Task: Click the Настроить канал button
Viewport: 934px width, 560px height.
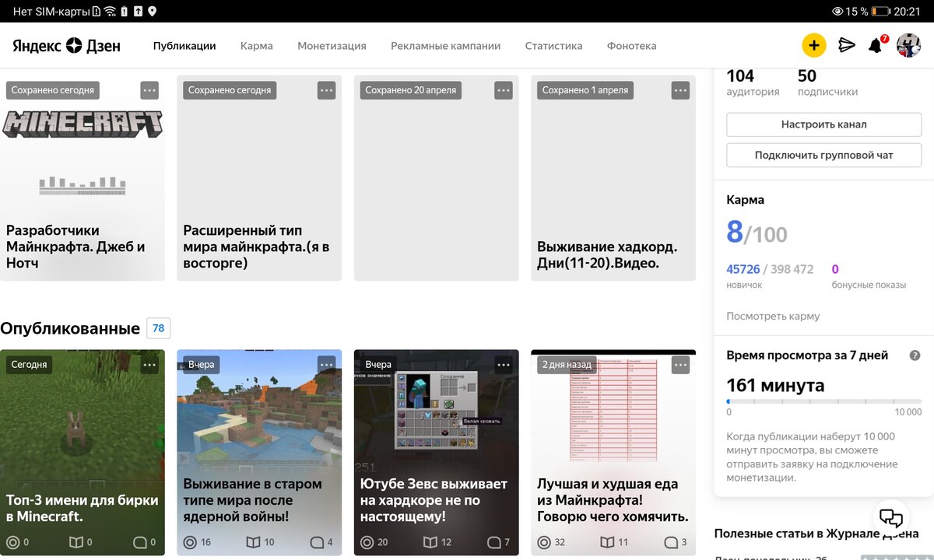Action: click(x=824, y=124)
